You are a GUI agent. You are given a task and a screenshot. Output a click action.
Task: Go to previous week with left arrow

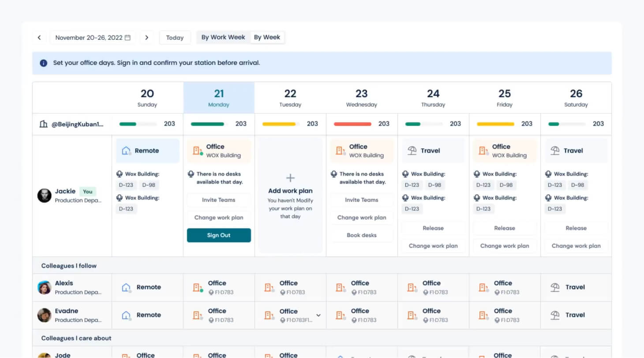point(39,38)
